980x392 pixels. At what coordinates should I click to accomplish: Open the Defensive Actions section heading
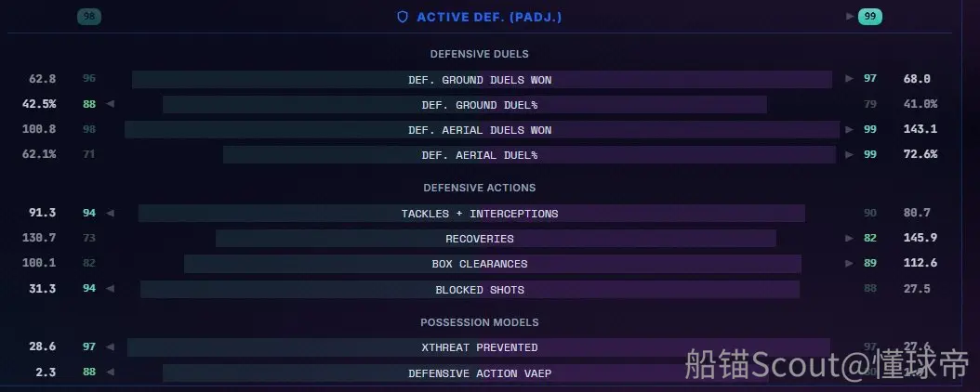(480, 188)
